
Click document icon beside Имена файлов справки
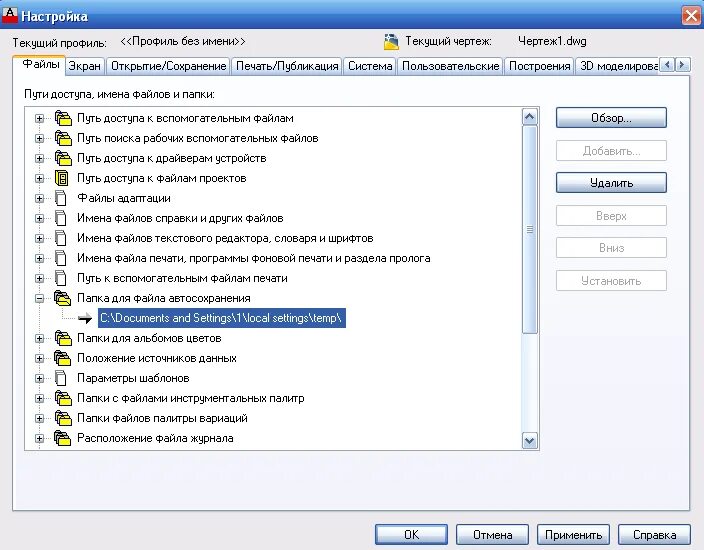(x=61, y=218)
